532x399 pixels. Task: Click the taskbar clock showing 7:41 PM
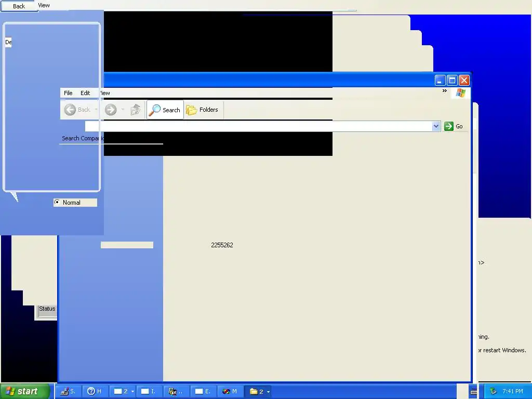point(513,391)
